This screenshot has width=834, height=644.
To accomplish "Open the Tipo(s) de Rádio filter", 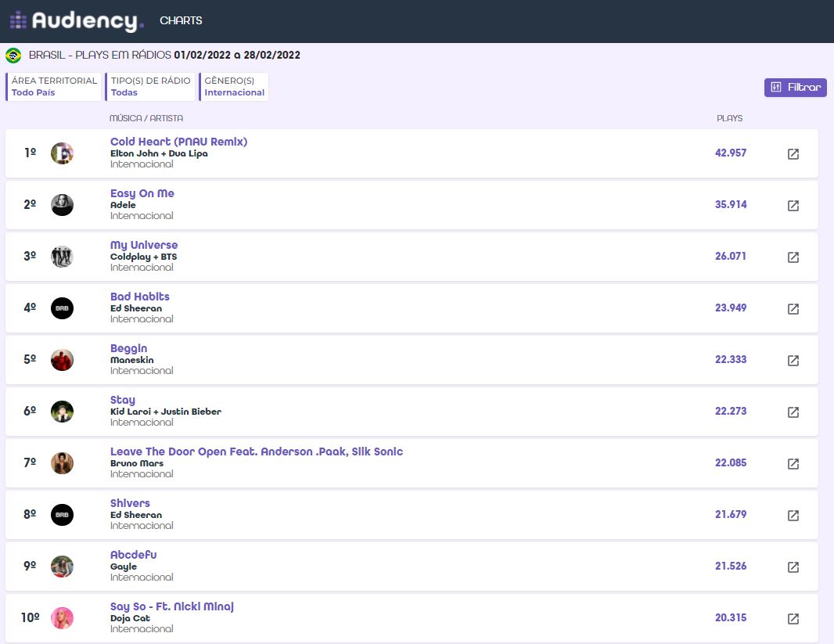I will [x=150, y=87].
